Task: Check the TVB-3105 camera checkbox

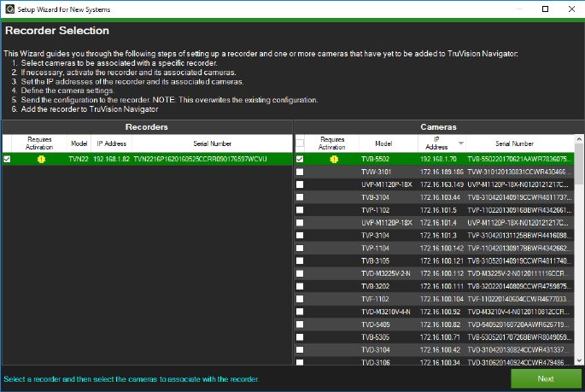Action: pyautogui.click(x=300, y=260)
